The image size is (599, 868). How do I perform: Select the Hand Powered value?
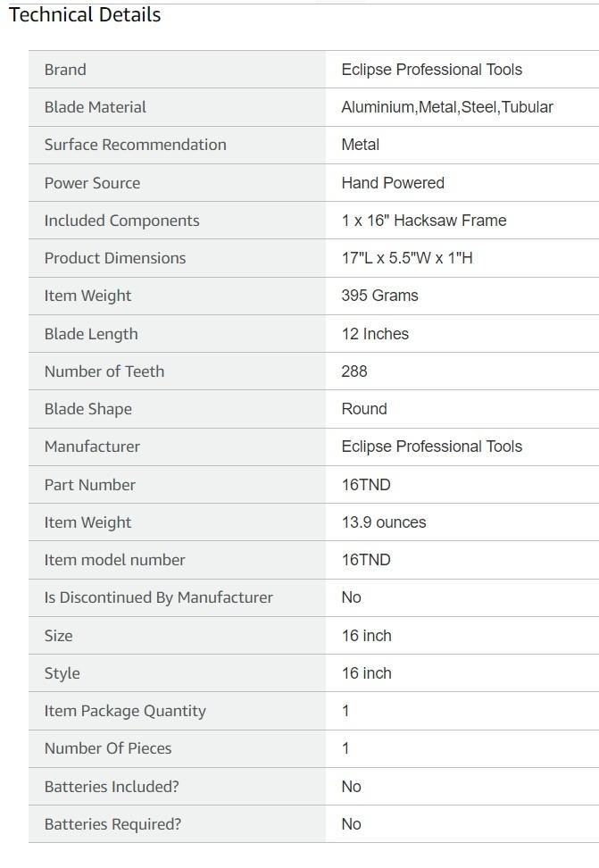393,183
